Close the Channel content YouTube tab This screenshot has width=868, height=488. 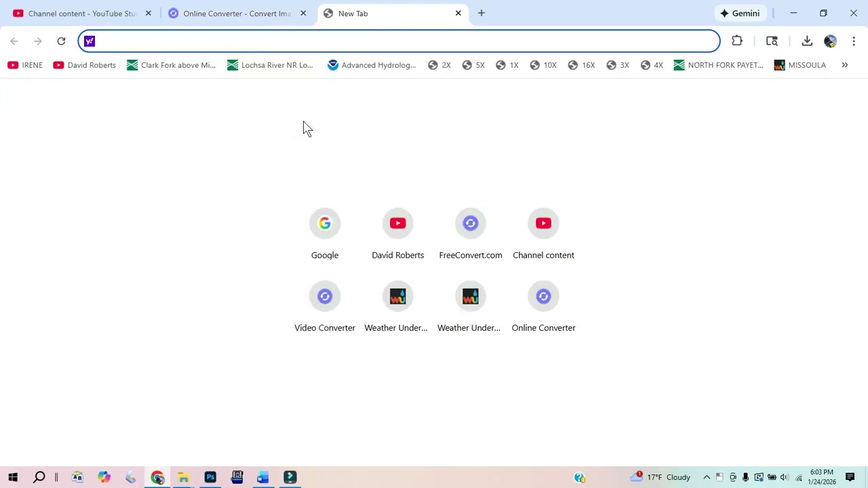click(x=149, y=13)
